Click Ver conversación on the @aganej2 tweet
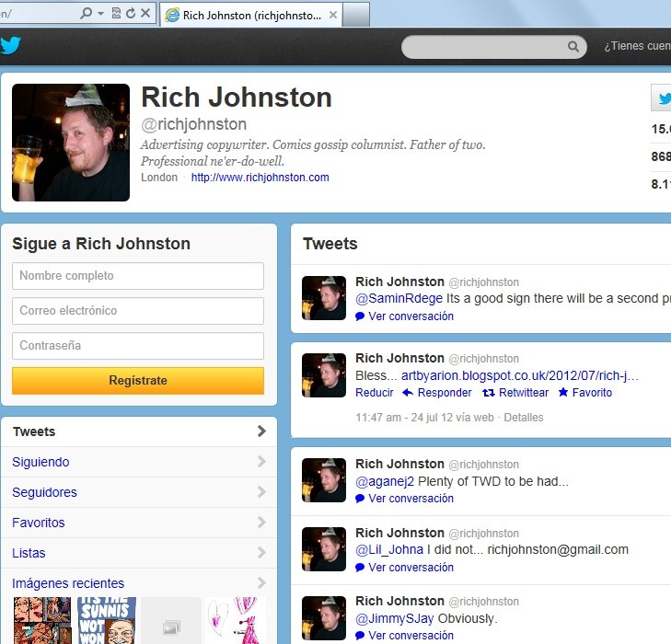The height and width of the screenshot is (644, 671). (411, 499)
